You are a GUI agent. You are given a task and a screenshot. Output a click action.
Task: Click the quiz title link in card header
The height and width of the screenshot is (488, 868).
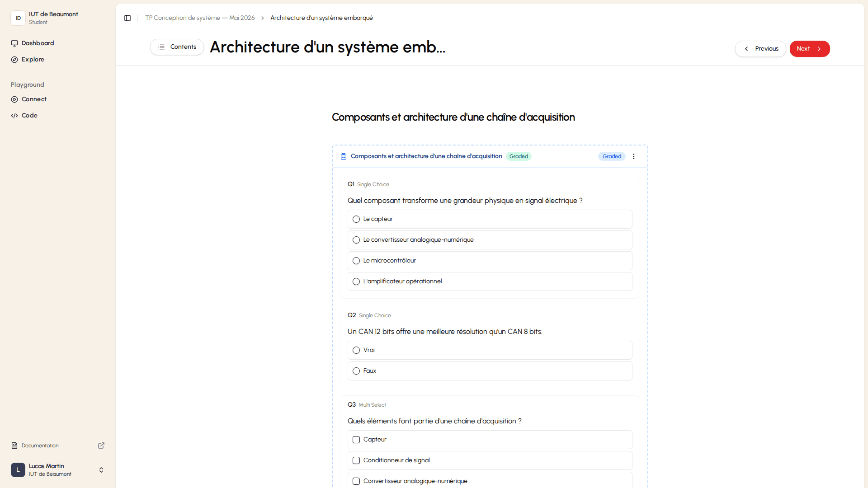click(426, 156)
